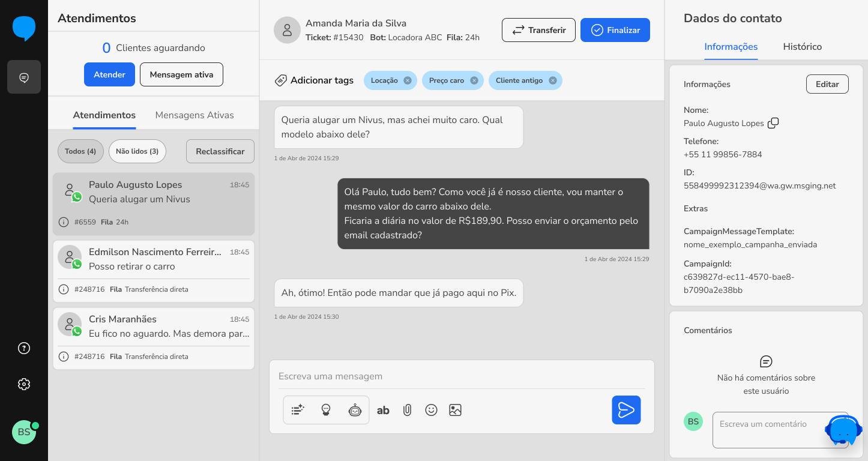Click the robot icon in message toolbar
Image resolution: width=868 pixels, height=461 pixels.
coord(355,410)
